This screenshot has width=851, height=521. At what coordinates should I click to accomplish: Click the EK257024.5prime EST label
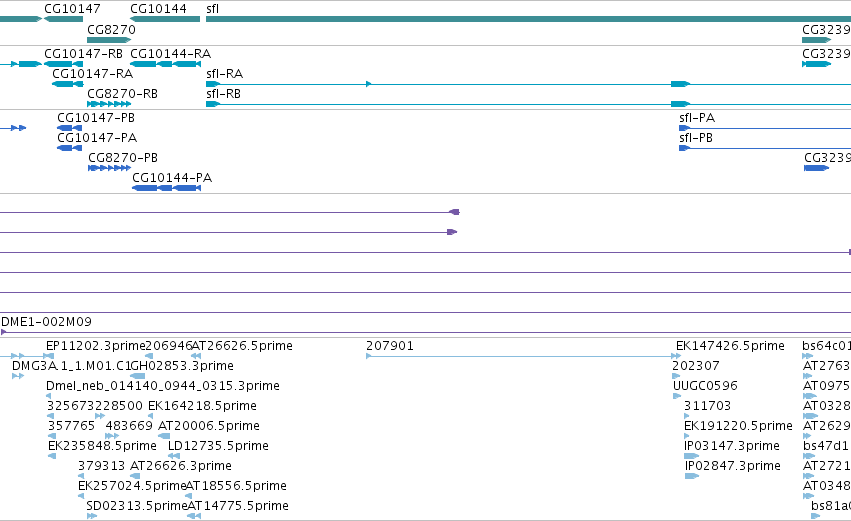(x=132, y=486)
